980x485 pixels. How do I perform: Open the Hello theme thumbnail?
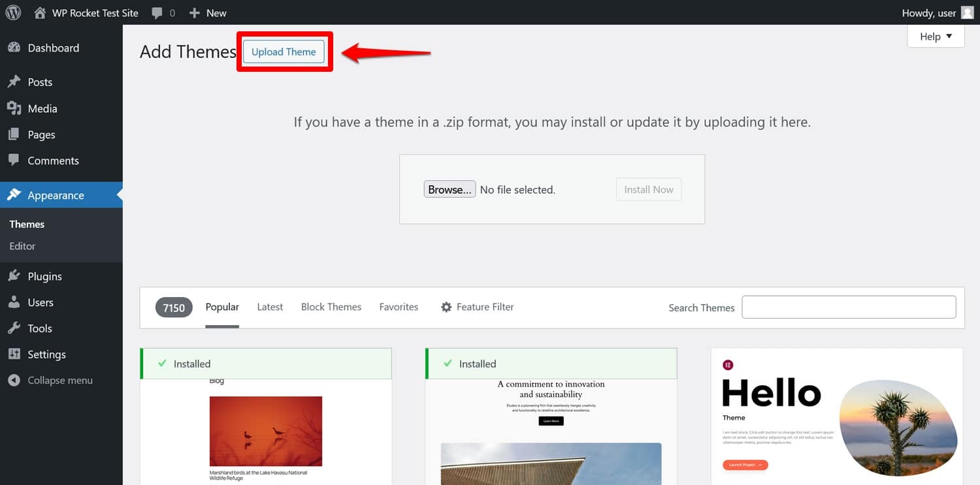[x=837, y=416]
